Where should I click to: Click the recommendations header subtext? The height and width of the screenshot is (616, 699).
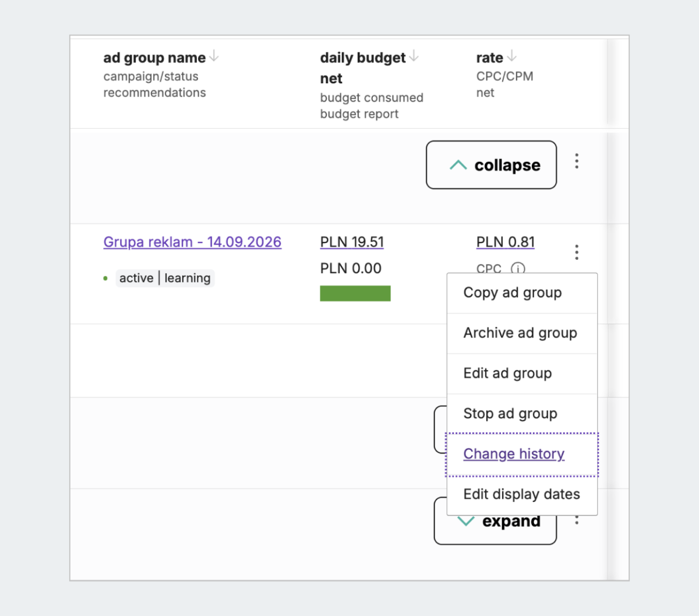pos(154,93)
